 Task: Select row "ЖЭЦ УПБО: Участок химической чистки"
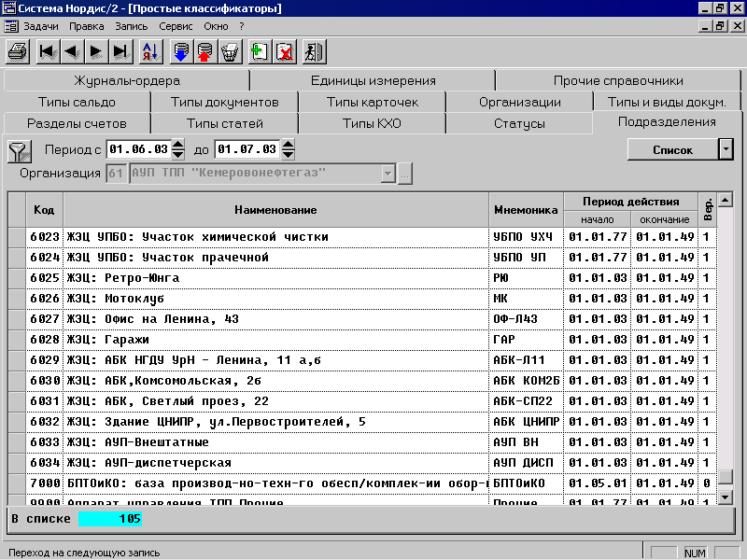click(x=362, y=237)
